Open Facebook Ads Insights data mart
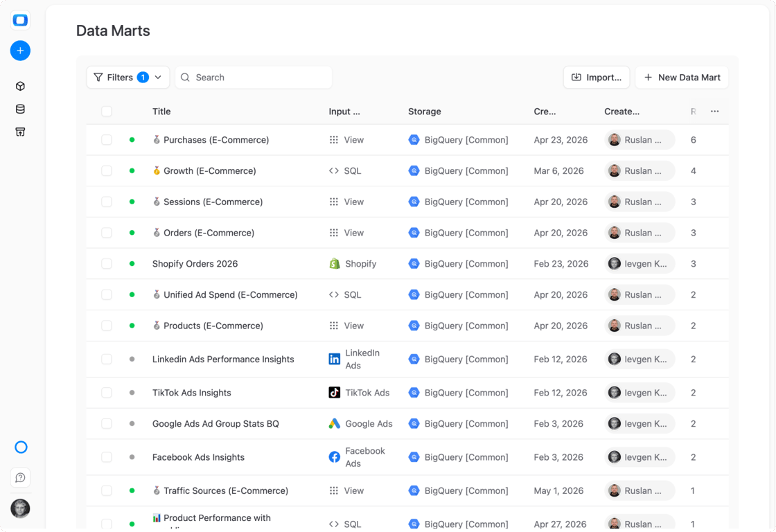The image size is (776, 532). point(198,457)
